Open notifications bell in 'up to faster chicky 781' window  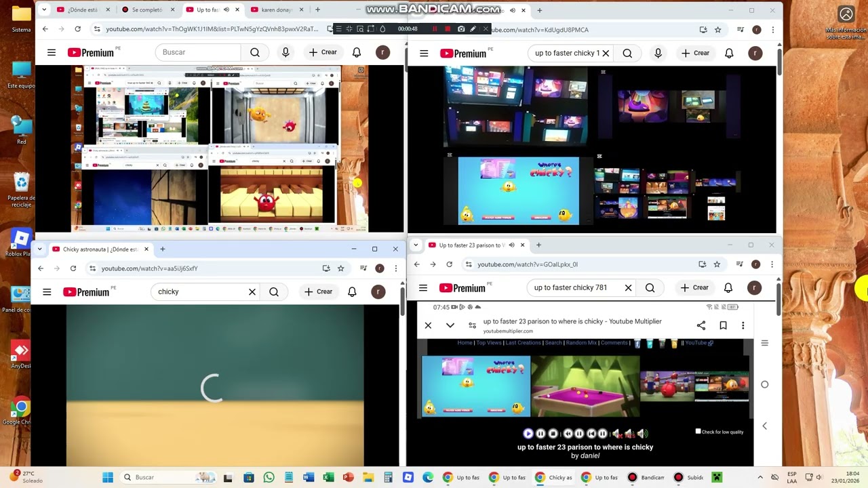click(728, 287)
